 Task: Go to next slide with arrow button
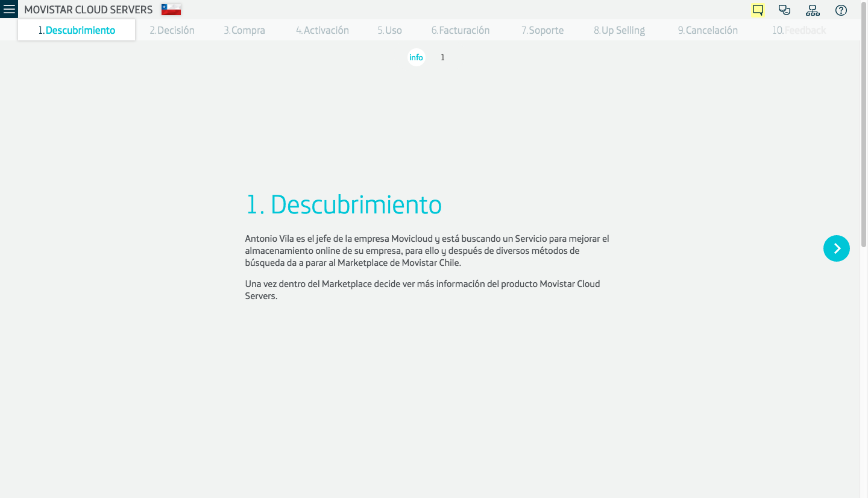(x=837, y=248)
